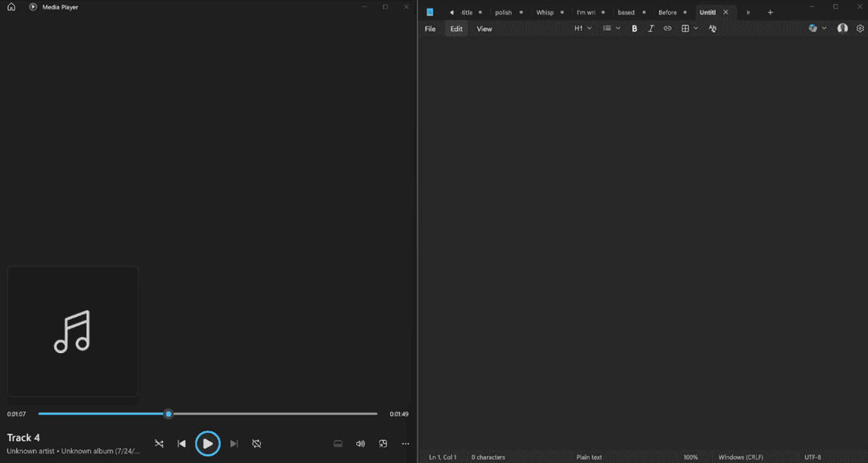Click album art music note thumbnail
868x463 pixels.
click(x=73, y=331)
